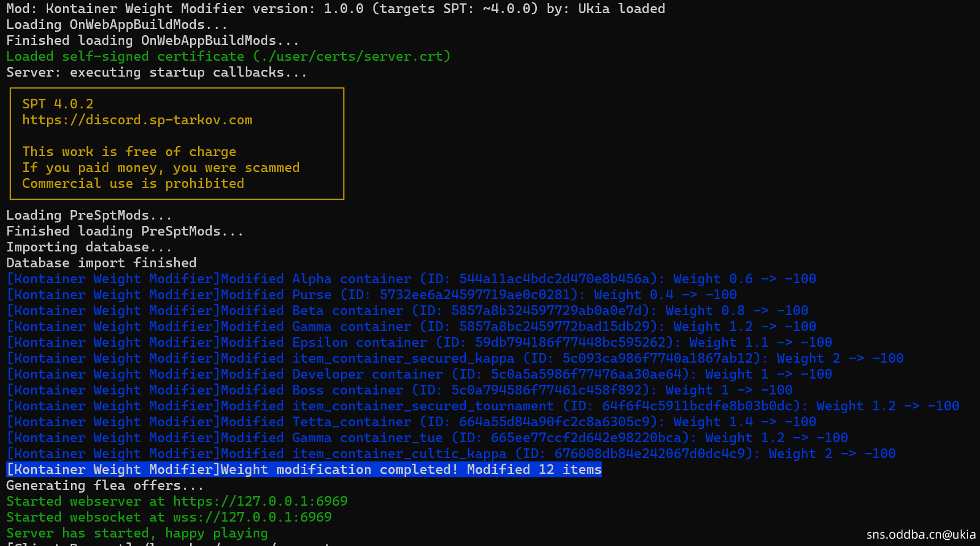
Task: Click the item_container_cultic_kappa entry
Action: 399,454
